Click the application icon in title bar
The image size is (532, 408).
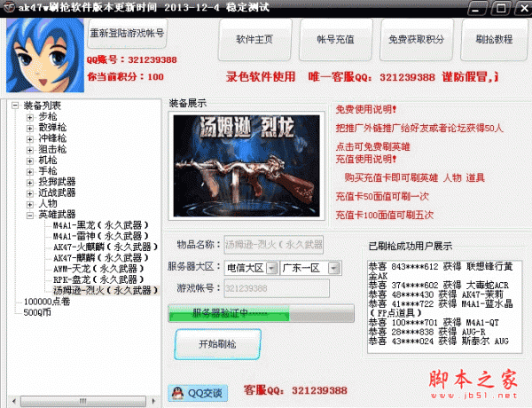[x=9, y=7]
